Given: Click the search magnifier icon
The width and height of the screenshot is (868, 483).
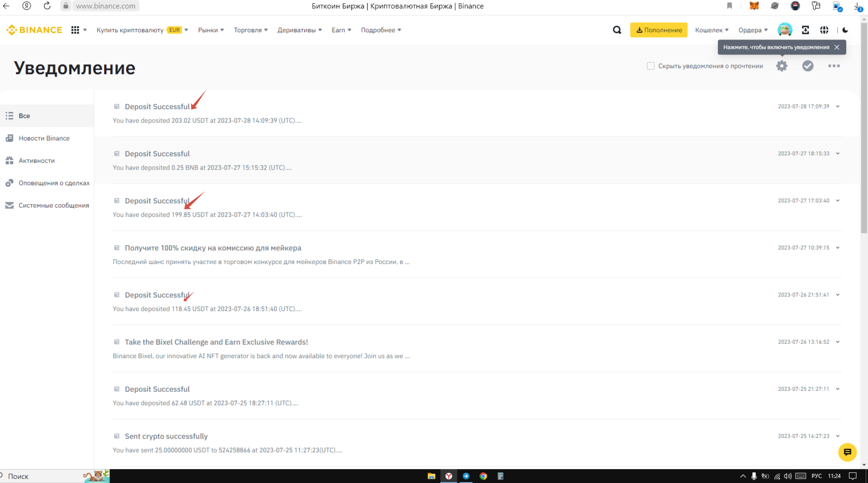Looking at the screenshot, I should (x=617, y=30).
